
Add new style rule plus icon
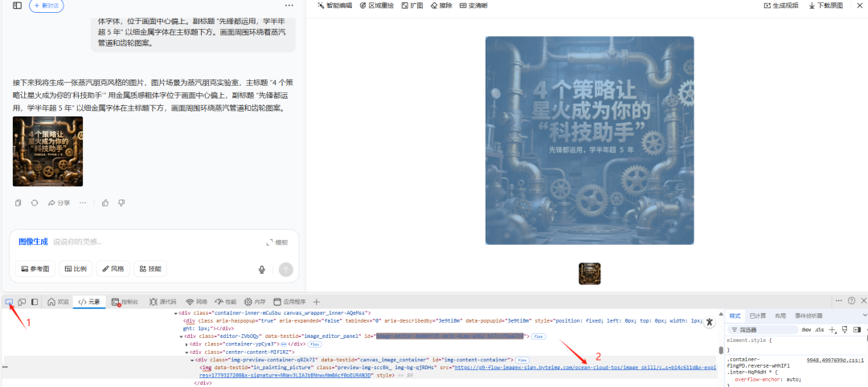(832, 329)
